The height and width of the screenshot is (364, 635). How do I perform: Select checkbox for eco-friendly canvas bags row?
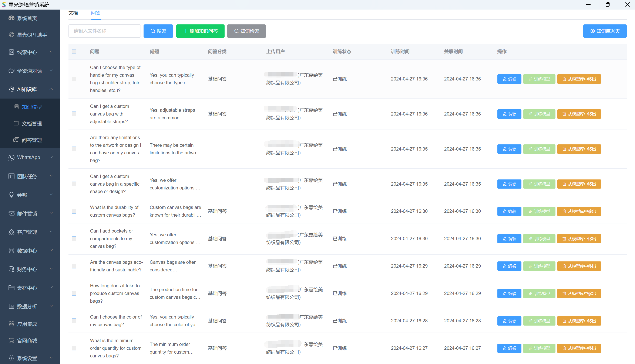[74, 266]
